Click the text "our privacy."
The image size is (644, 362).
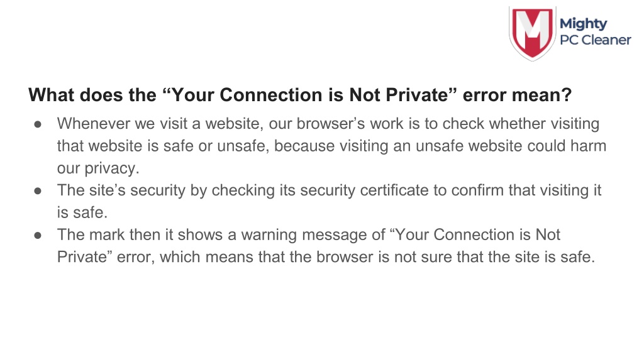click(98, 168)
